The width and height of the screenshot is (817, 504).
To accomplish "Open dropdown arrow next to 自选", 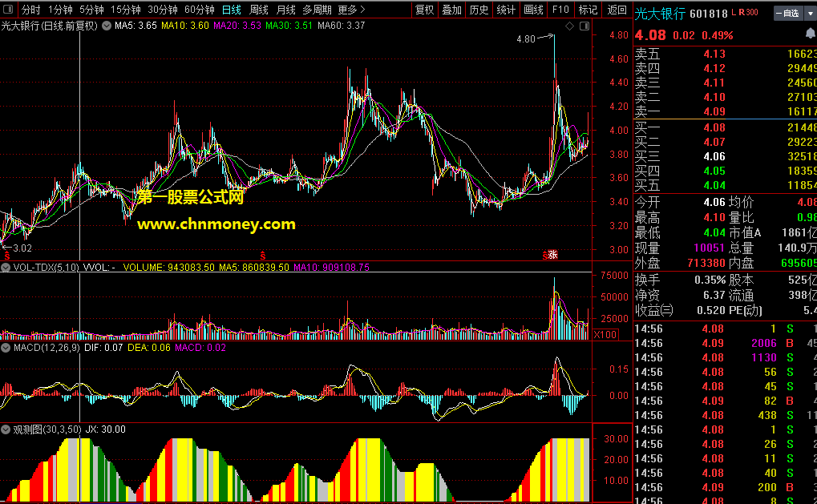I will click(810, 14).
